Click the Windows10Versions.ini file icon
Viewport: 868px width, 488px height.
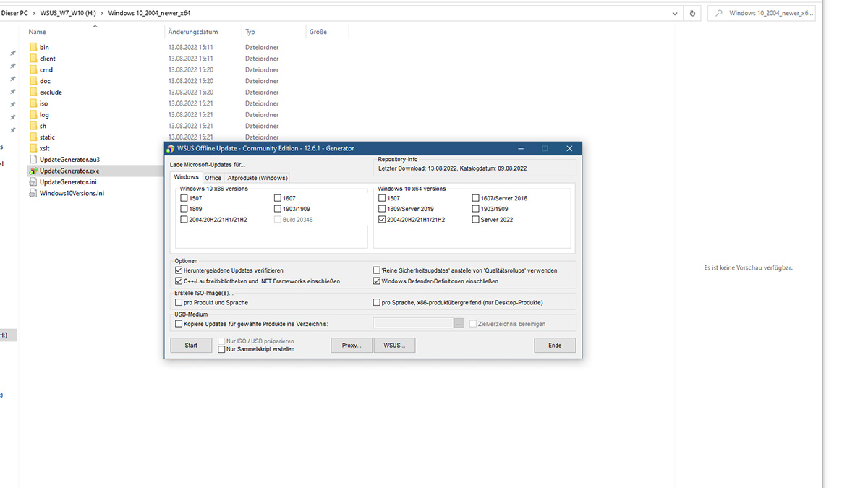pos(33,193)
